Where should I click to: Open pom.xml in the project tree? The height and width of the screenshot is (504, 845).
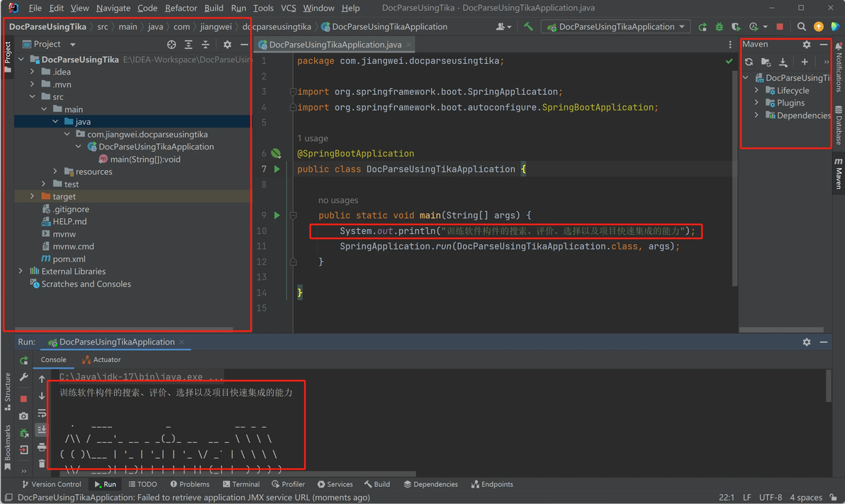pyautogui.click(x=69, y=259)
